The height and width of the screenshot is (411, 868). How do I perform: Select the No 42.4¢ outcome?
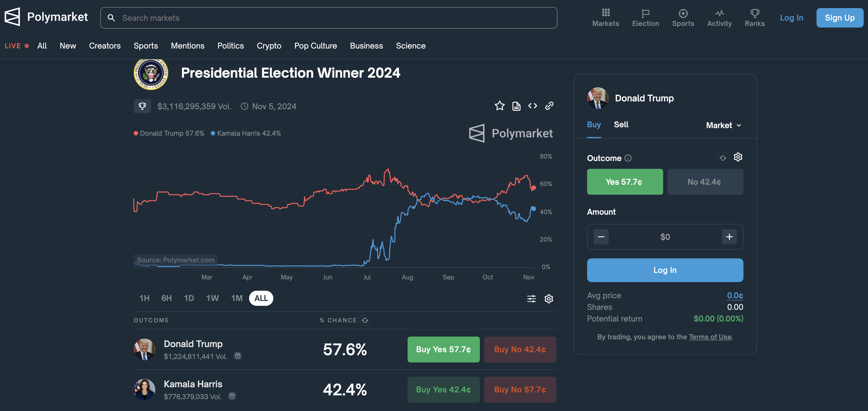click(705, 182)
